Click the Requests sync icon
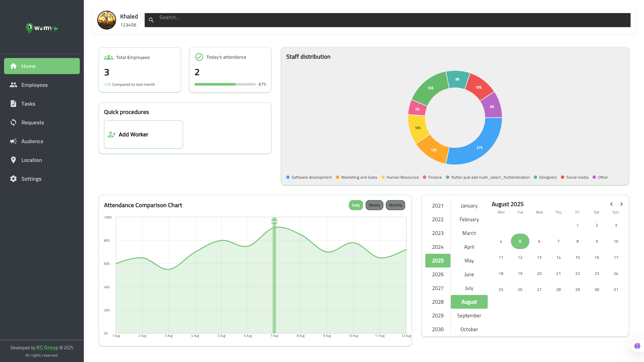The width and height of the screenshot is (644, 362). tap(13, 122)
